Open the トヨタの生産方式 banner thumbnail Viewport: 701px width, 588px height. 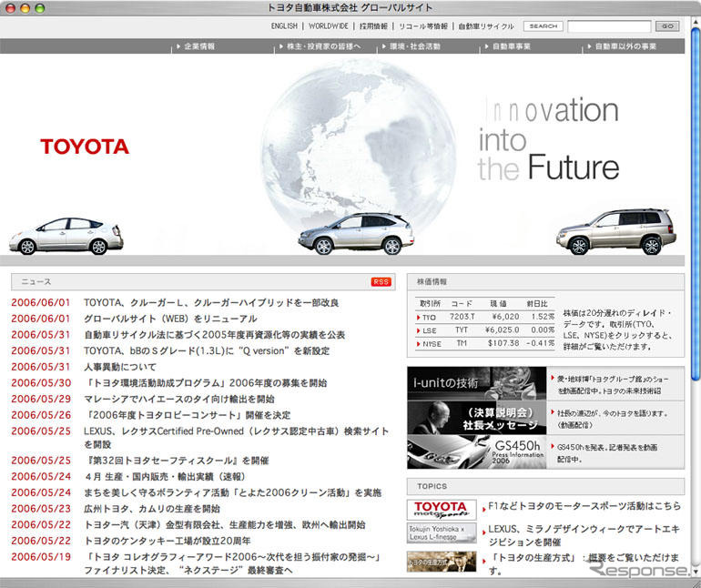[x=442, y=562]
